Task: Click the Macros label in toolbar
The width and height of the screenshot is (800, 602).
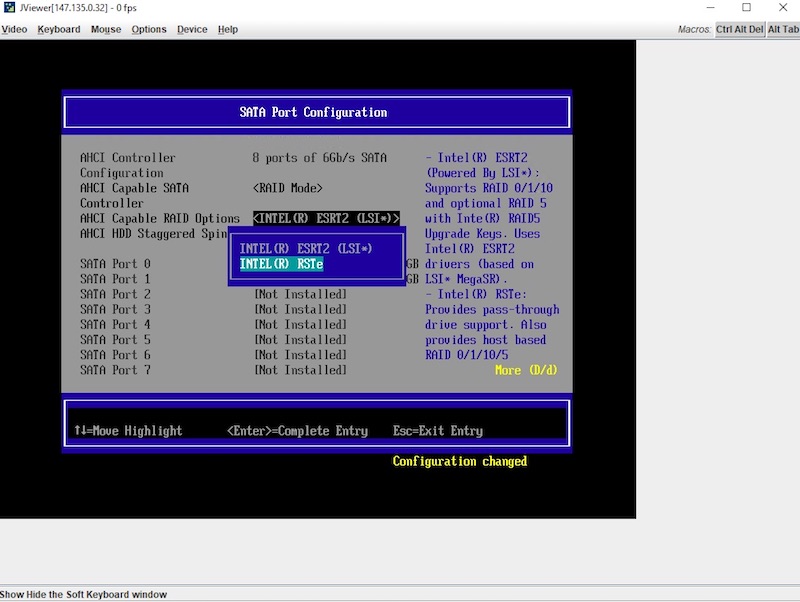Action: click(694, 30)
